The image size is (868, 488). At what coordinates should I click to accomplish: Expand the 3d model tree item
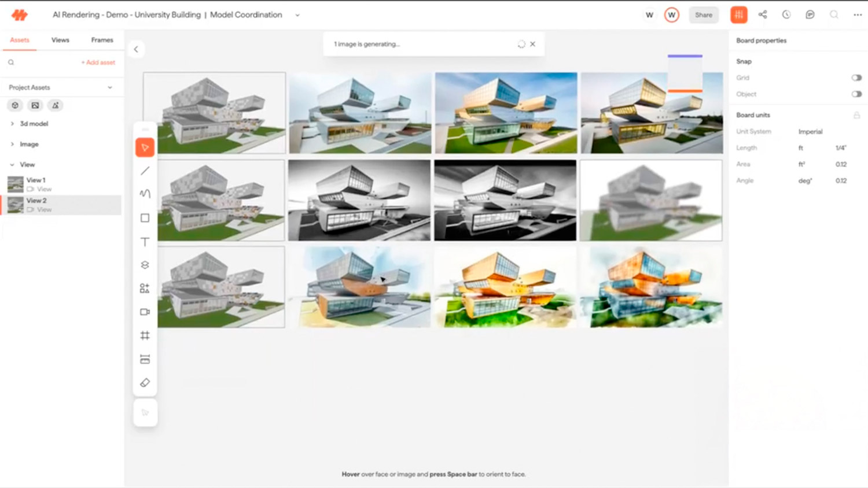point(12,124)
